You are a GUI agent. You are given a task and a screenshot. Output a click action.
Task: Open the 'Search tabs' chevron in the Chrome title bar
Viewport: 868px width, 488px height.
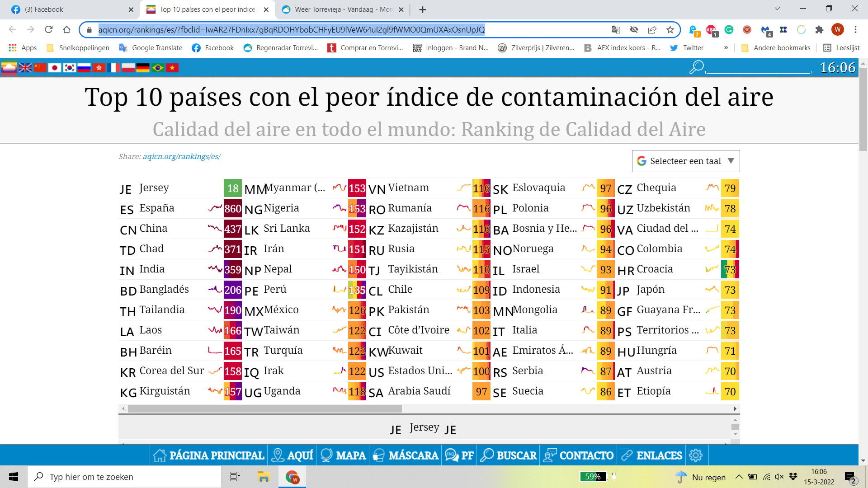click(x=777, y=9)
